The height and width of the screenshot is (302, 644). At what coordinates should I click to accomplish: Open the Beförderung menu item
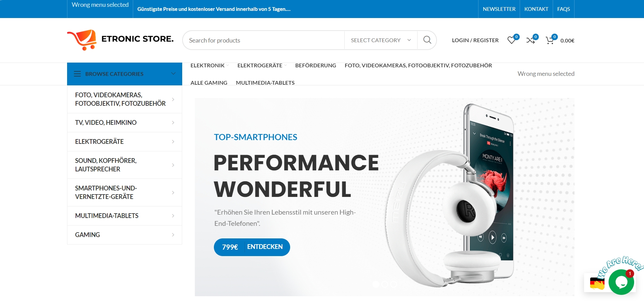click(315, 65)
